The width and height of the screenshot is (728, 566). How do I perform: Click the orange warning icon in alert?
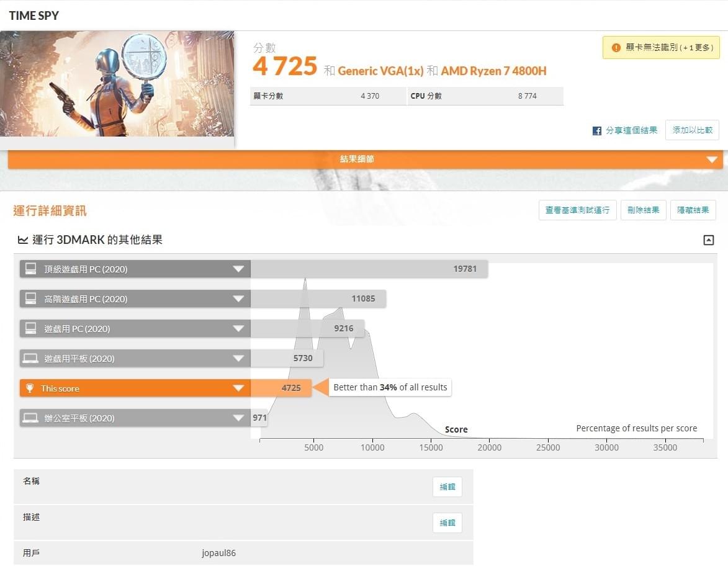point(616,47)
